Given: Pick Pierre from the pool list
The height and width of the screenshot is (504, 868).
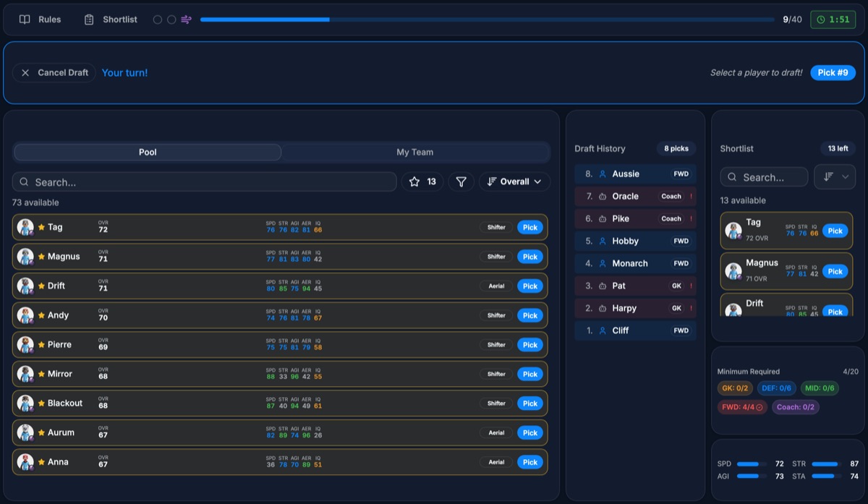Looking at the screenshot, I should [530, 345].
